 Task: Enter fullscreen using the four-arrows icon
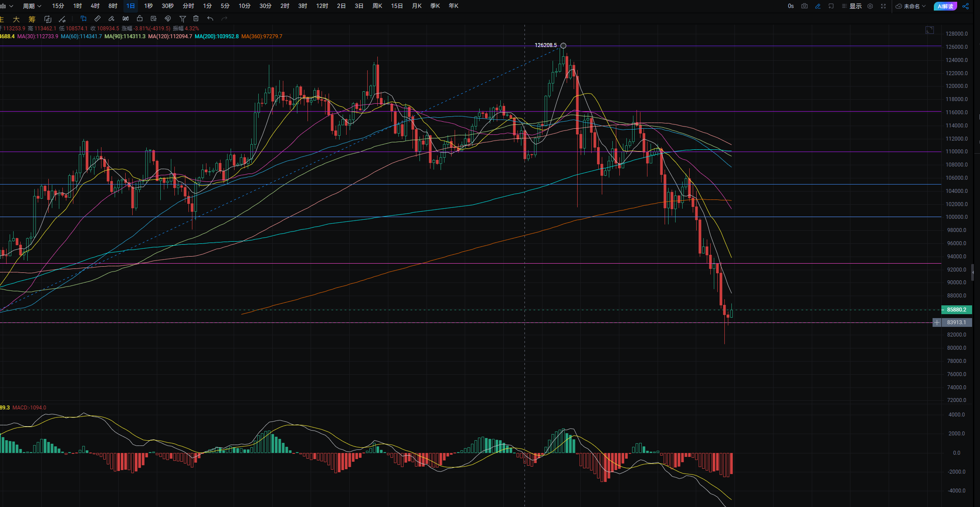(x=883, y=6)
